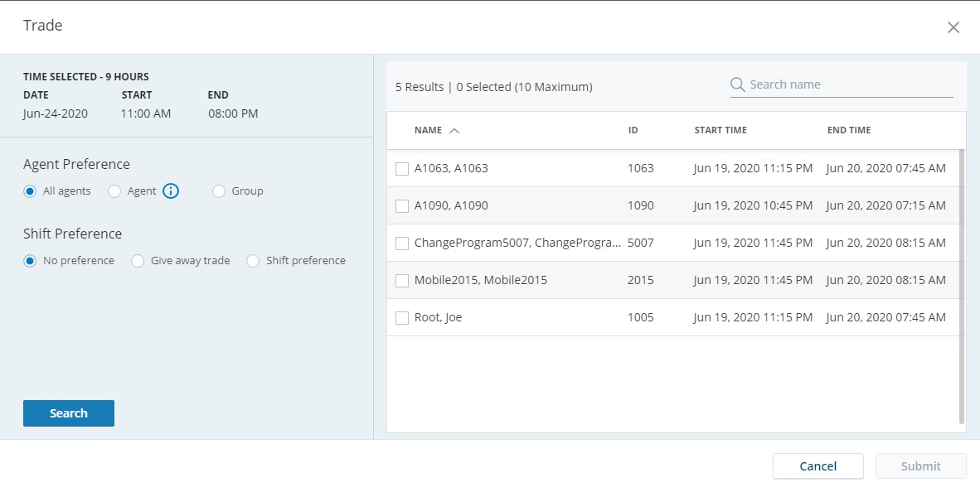
Task: Select the All agents radio button
Action: [30, 191]
